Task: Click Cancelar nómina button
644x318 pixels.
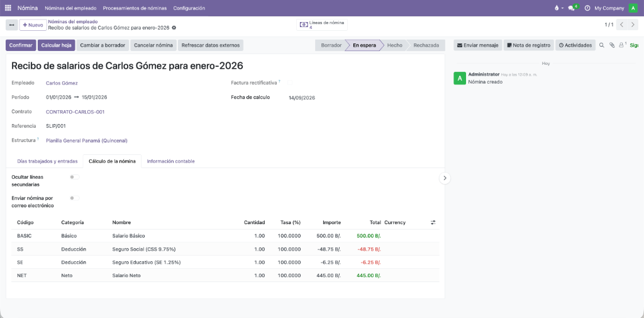Action: (153, 45)
